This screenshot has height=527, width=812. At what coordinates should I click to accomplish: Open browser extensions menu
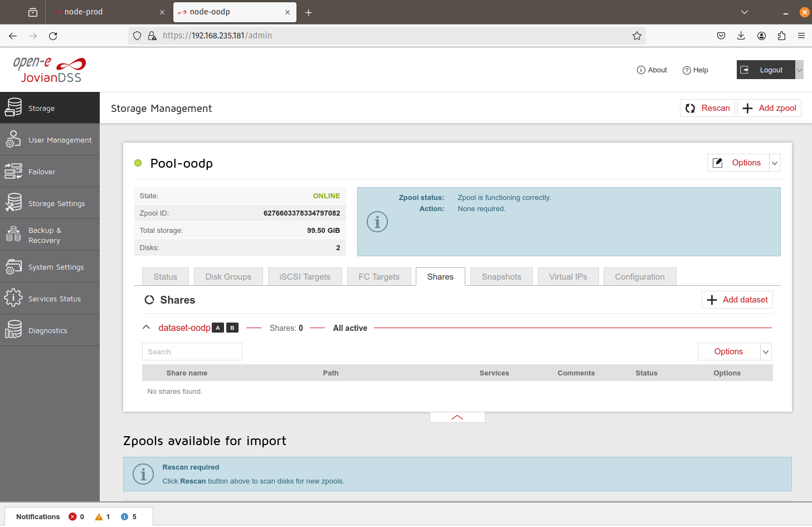[781, 36]
